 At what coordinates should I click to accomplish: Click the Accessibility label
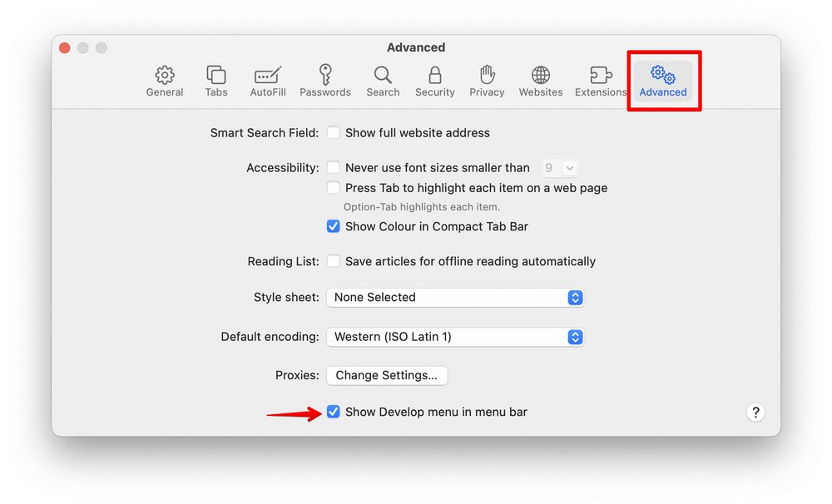(283, 168)
